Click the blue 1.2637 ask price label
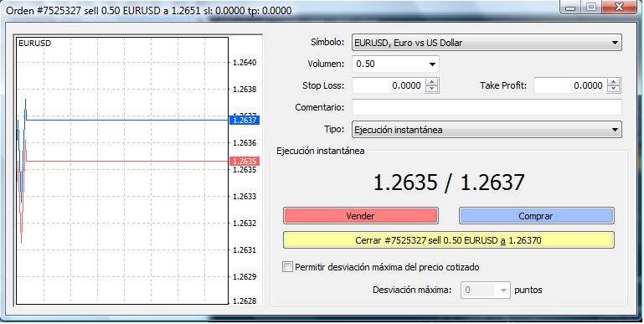The width and height of the screenshot is (644, 324). click(244, 121)
